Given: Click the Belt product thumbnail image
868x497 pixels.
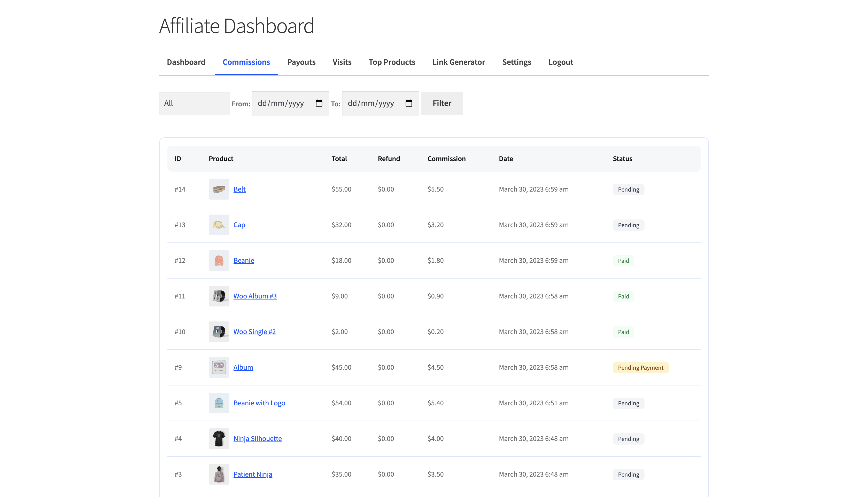Looking at the screenshot, I should tap(219, 189).
